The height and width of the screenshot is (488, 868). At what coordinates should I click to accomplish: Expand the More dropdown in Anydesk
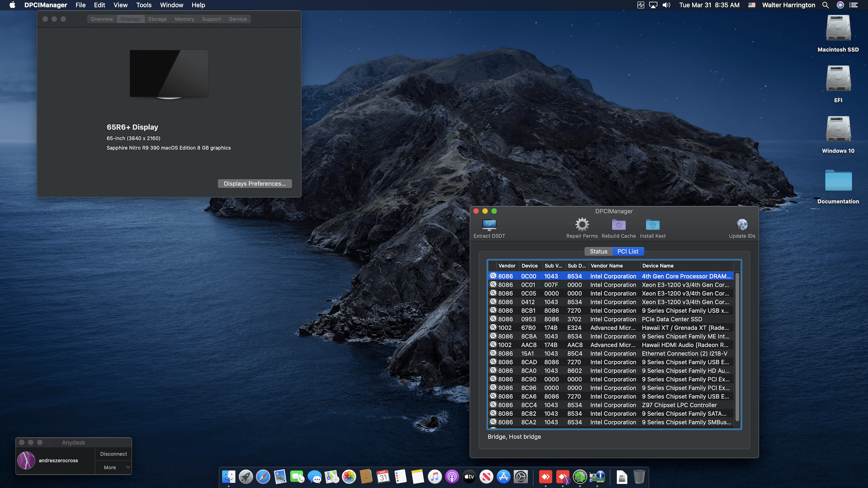point(113,468)
